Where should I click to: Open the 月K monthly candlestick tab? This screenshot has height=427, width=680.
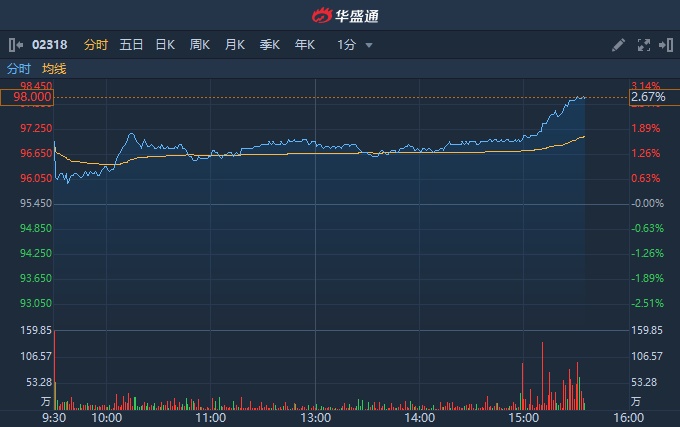[x=235, y=45]
